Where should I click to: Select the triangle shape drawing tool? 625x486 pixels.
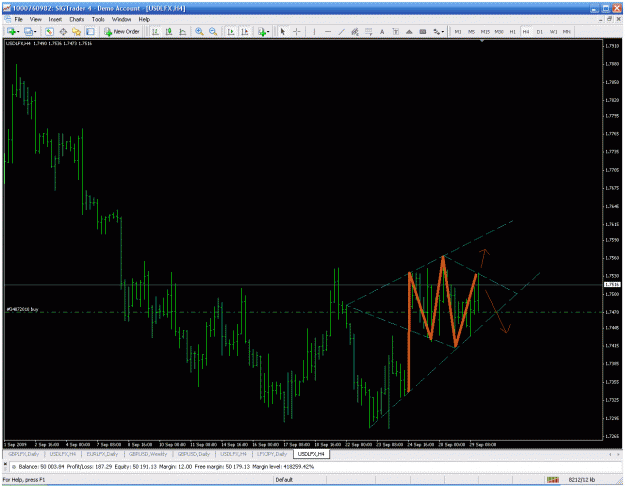(x=409, y=31)
